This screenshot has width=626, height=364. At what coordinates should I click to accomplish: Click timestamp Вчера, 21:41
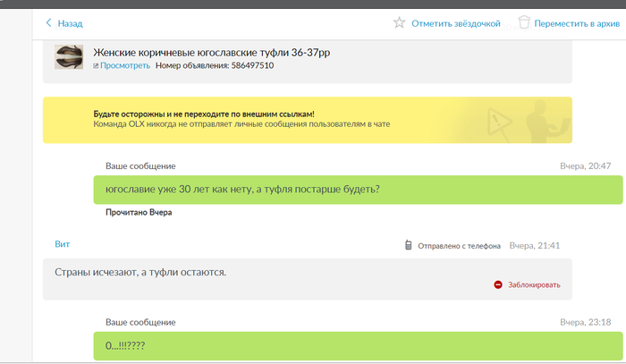534,245
